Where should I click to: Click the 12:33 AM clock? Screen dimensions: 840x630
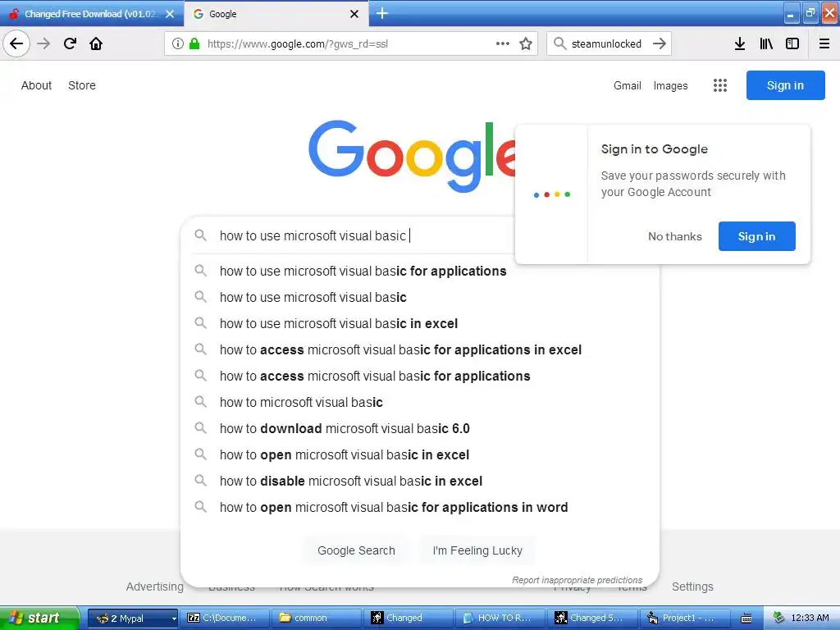810,618
